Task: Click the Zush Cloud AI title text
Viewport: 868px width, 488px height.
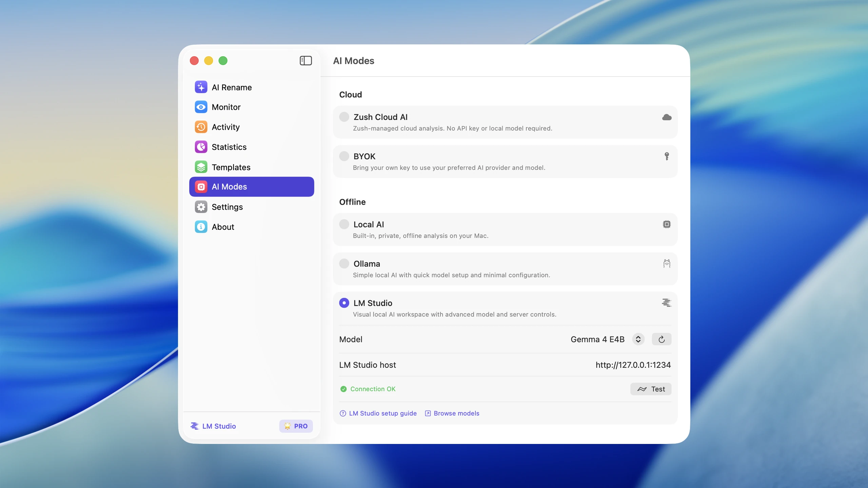Action: (x=380, y=117)
